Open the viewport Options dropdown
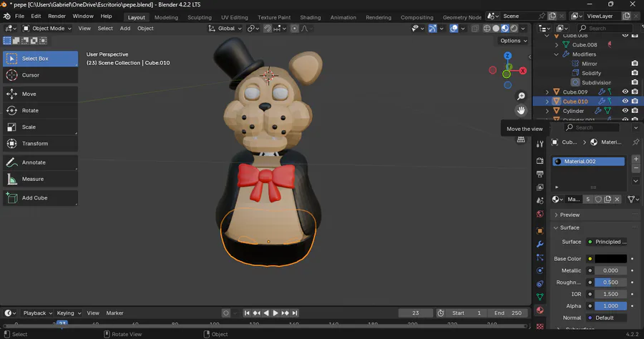Image resolution: width=644 pixels, height=339 pixels. click(513, 41)
